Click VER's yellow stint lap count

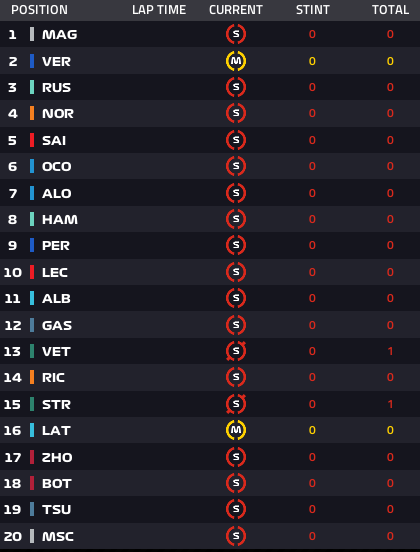tap(312, 61)
